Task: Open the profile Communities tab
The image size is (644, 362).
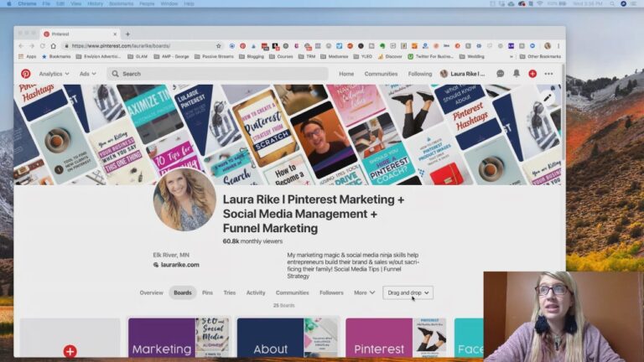Action: pyautogui.click(x=292, y=292)
